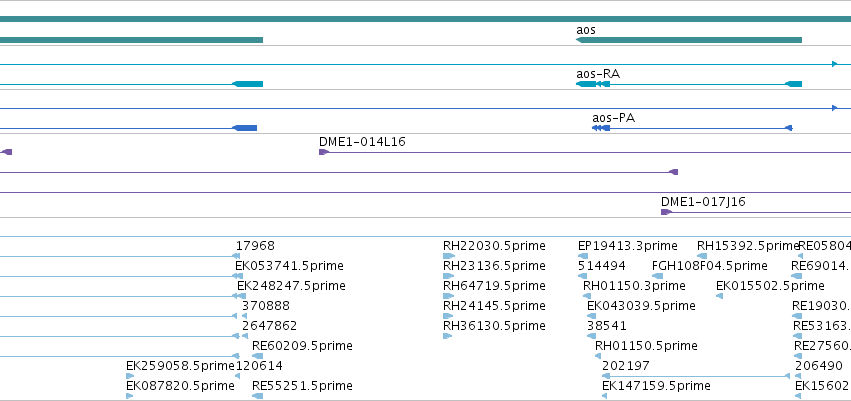
Task: Open the aos-PA protein label
Action: [x=613, y=118]
